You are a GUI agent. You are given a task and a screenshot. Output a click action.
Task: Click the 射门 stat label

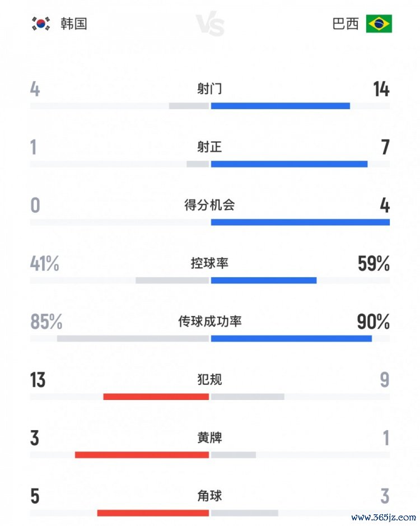pyautogui.click(x=209, y=89)
